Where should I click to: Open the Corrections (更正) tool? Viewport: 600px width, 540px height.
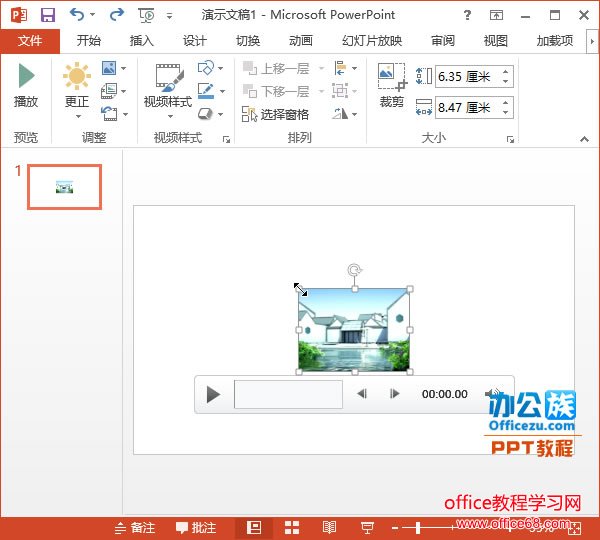(76, 85)
